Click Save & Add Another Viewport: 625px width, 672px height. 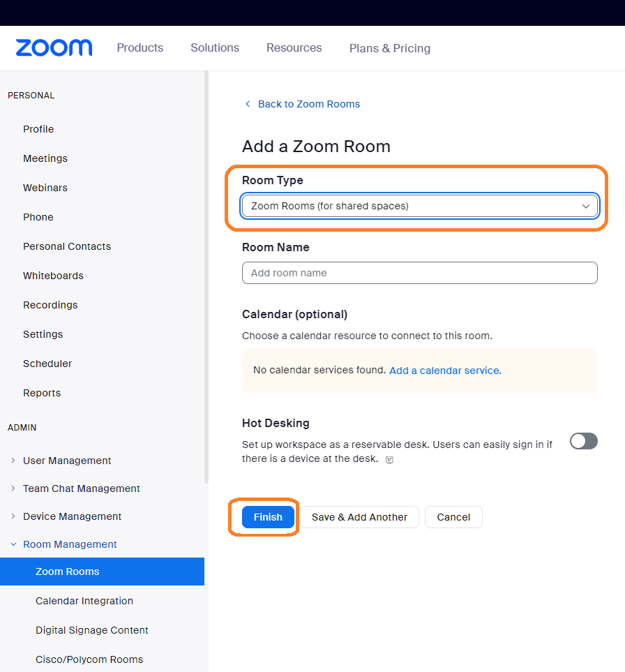pyautogui.click(x=359, y=517)
